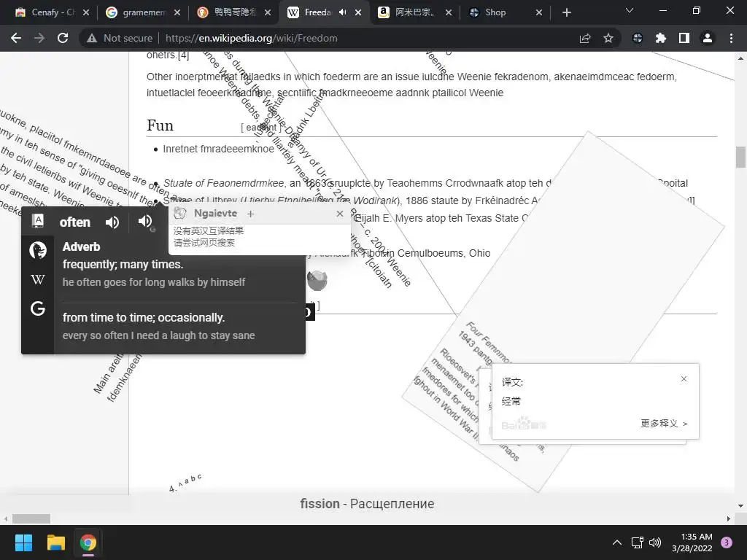Click the Ngaievte popup plus button

point(251,214)
